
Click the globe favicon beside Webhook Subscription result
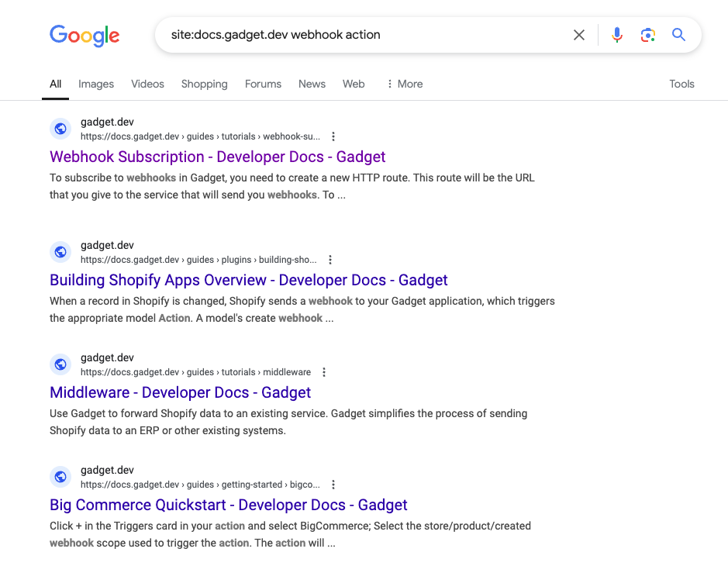click(x=60, y=129)
